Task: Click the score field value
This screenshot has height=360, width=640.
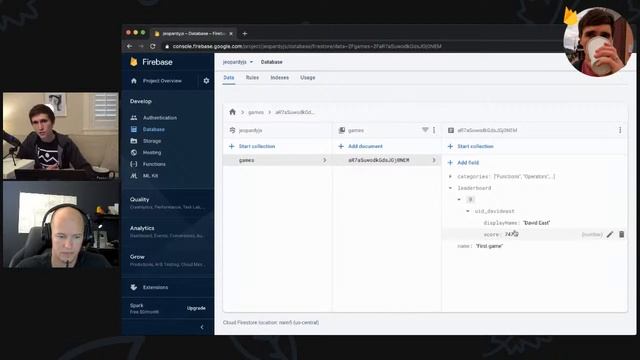Action: (511, 234)
